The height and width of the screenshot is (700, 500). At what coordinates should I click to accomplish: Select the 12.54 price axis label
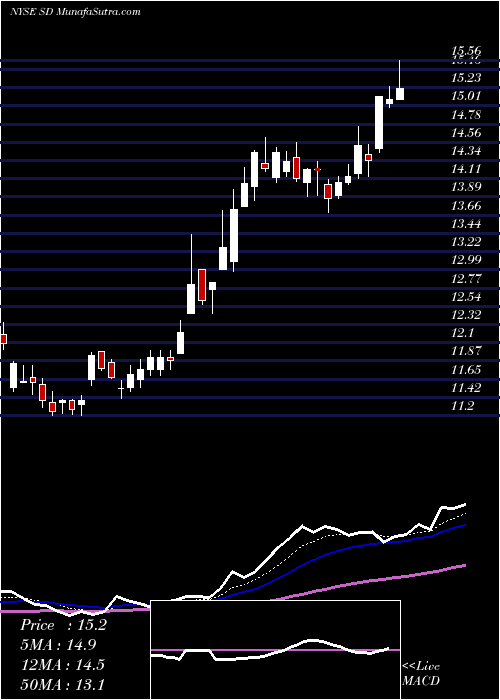click(466, 297)
